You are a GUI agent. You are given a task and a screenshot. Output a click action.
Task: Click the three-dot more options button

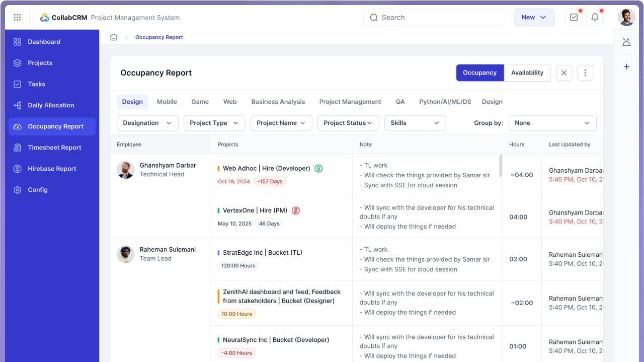pos(585,73)
